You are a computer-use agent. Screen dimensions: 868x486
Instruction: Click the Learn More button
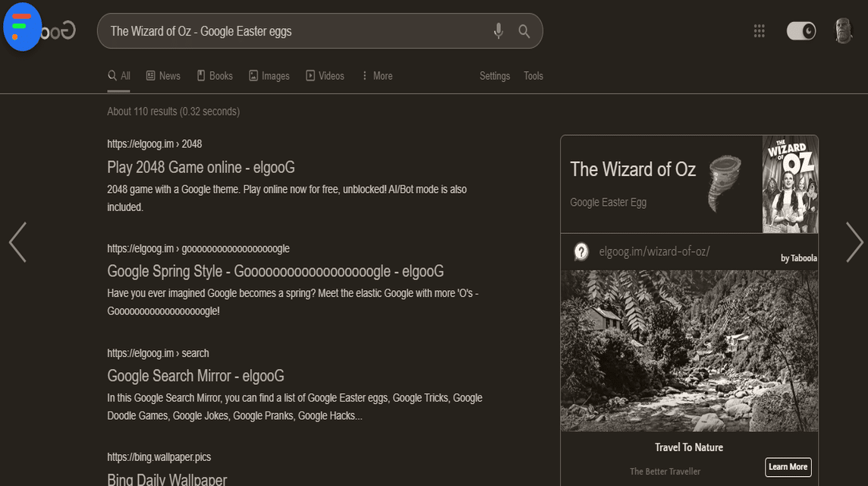click(788, 466)
